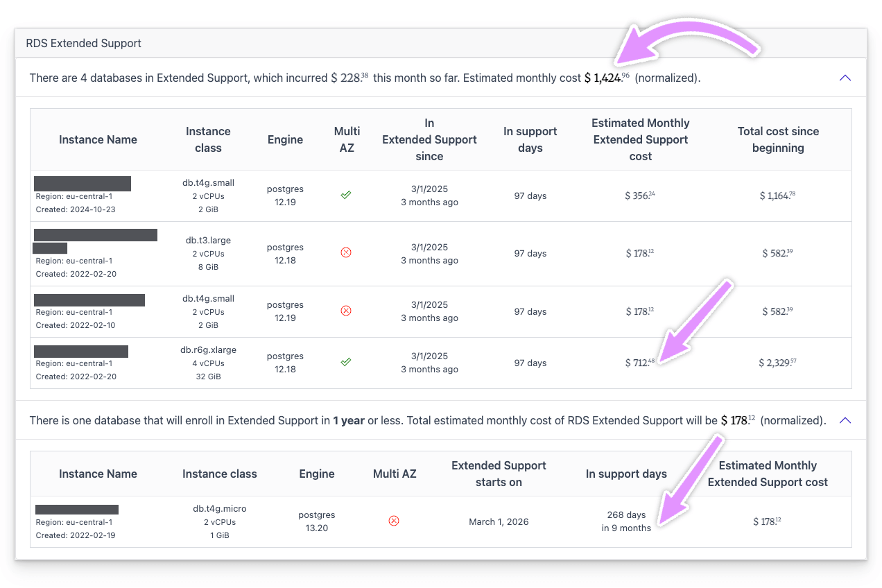Screen dimensions: 882x588
Task: Click the db.r6g.xlarge instance class cell
Action: pyautogui.click(x=208, y=363)
